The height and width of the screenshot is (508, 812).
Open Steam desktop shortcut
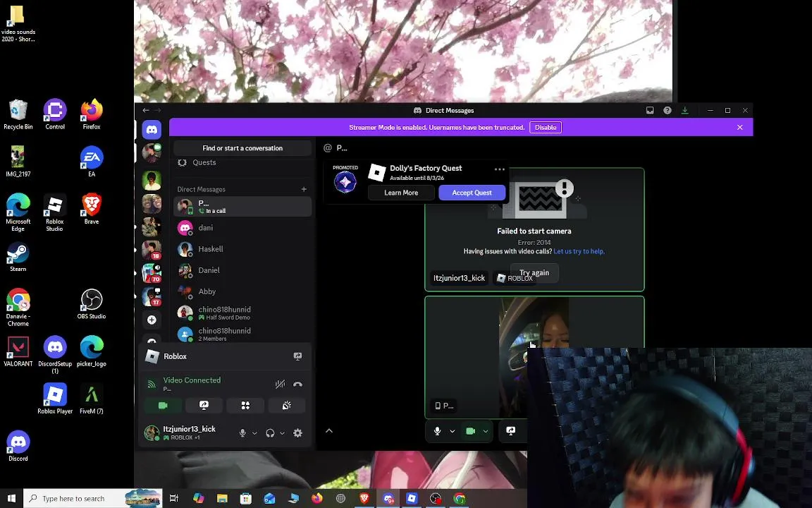click(x=18, y=257)
